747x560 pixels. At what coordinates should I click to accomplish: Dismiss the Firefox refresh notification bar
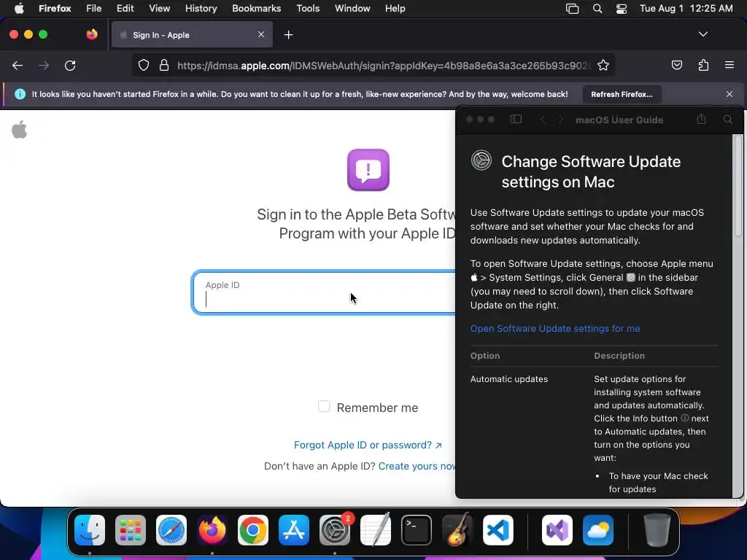pos(729,94)
